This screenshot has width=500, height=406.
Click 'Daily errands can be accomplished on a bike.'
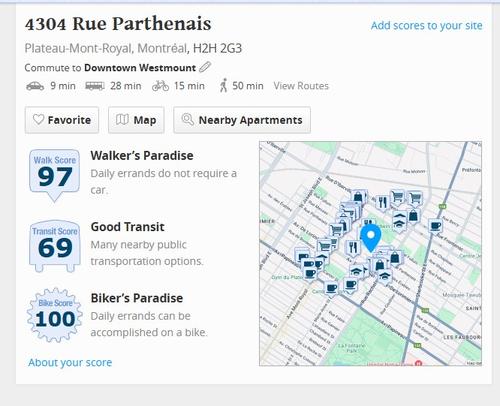[149, 324]
